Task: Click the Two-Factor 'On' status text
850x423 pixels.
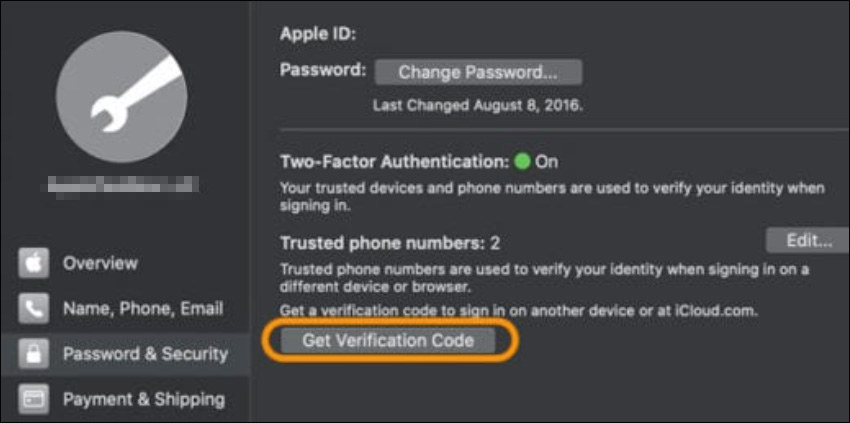Action: [x=547, y=161]
